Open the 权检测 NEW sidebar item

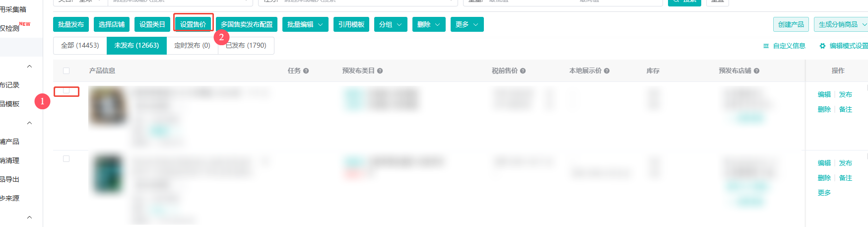tap(15, 27)
